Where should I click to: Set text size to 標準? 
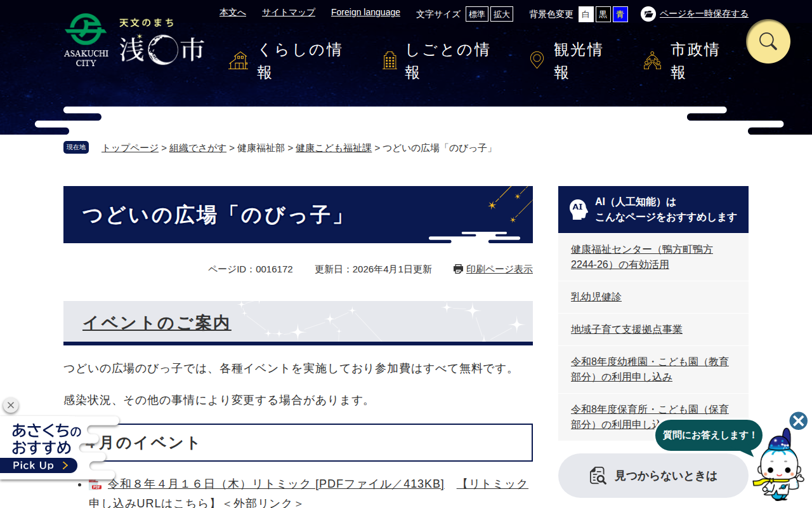pos(477,14)
